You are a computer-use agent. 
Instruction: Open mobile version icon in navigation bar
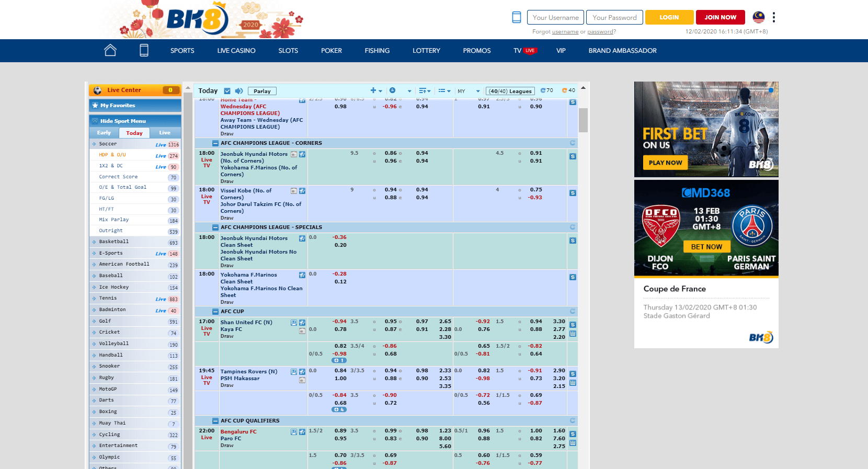pyautogui.click(x=144, y=50)
